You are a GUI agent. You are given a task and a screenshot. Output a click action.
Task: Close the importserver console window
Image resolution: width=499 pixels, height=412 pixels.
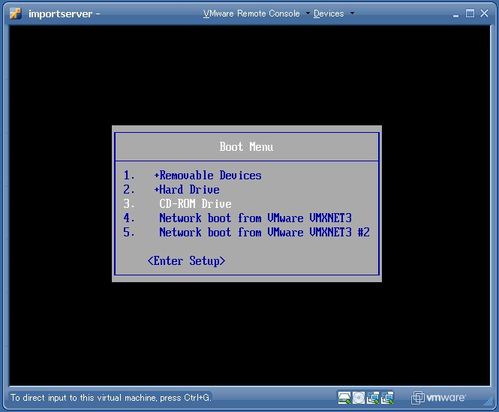tap(484, 14)
